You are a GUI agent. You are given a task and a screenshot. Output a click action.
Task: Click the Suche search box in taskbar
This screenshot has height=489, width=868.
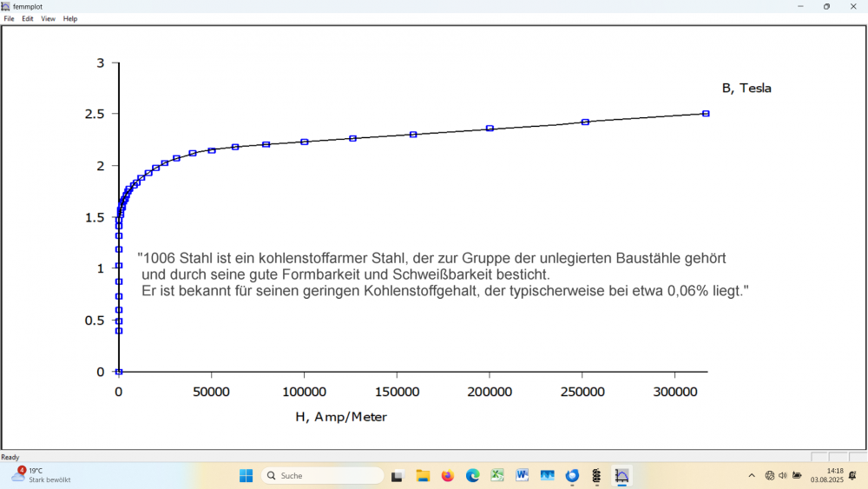click(x=322, y=475)
